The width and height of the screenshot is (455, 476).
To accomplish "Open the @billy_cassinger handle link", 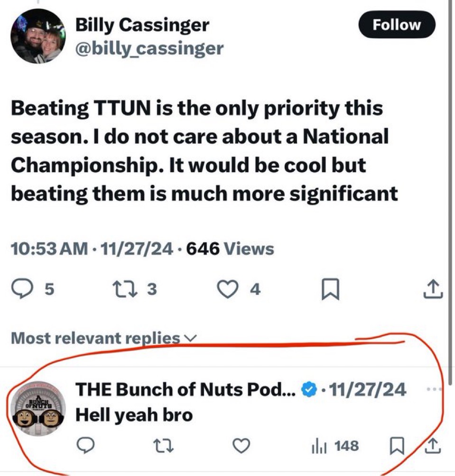I will 149,48.
